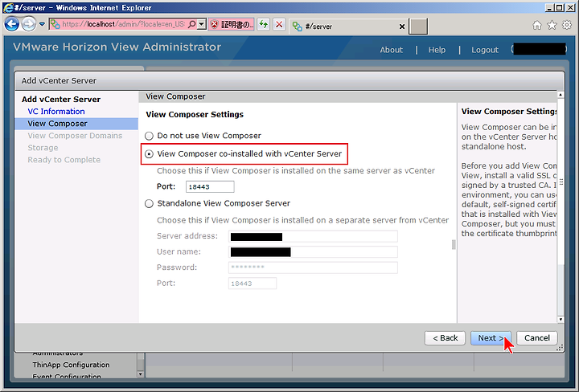Image resolution: width=579 pixels, height=392 pixels.
Task: Click the Password field
Action: (x=313, y=267)
